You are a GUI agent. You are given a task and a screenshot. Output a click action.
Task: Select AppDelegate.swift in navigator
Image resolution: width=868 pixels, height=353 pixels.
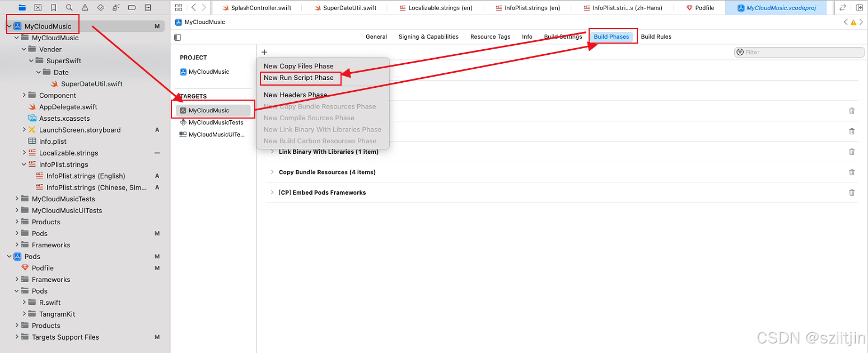coord(68,107)
